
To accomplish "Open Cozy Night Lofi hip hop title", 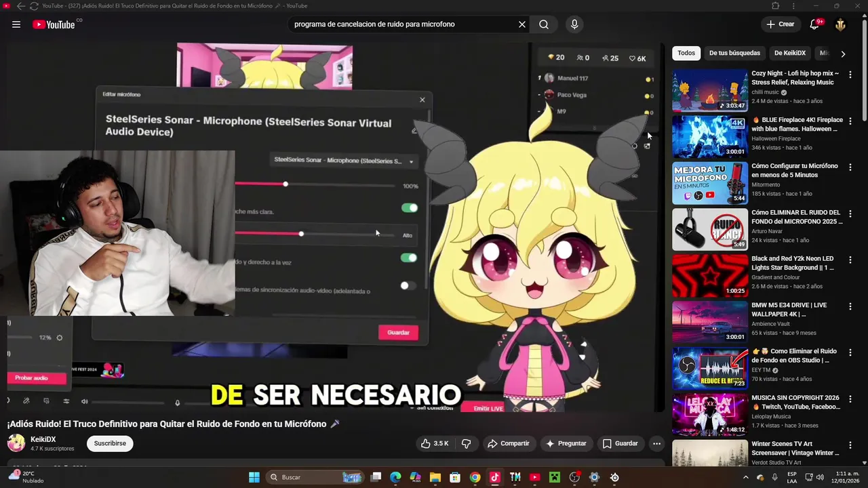I will click(795, 77).
